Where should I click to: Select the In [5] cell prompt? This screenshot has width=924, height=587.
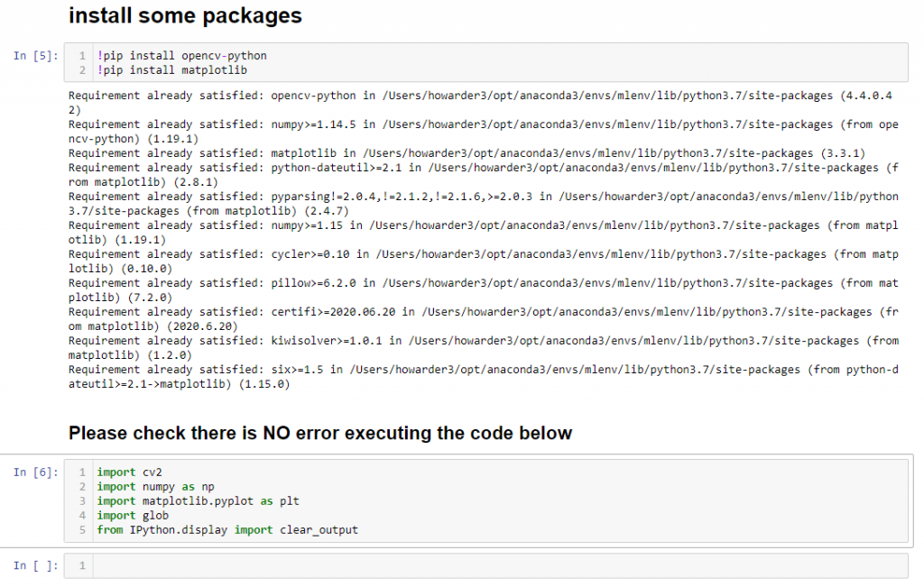(36, 56)
